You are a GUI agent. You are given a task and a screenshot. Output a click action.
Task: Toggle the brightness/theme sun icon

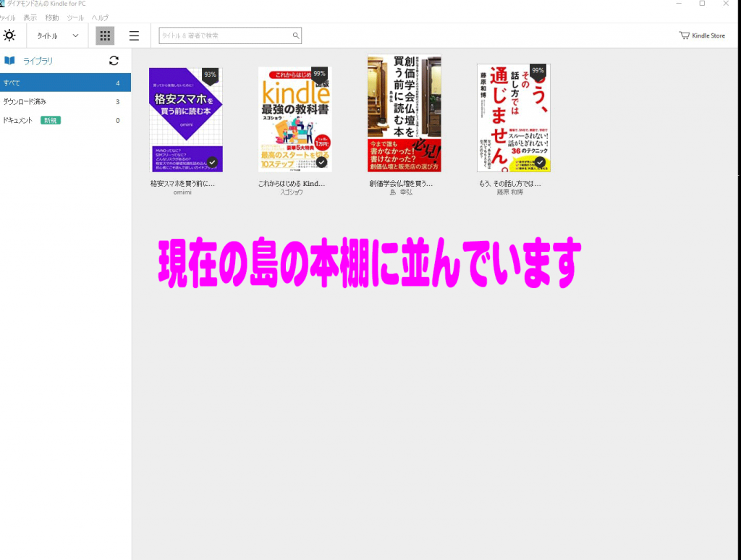pos(9,35)
